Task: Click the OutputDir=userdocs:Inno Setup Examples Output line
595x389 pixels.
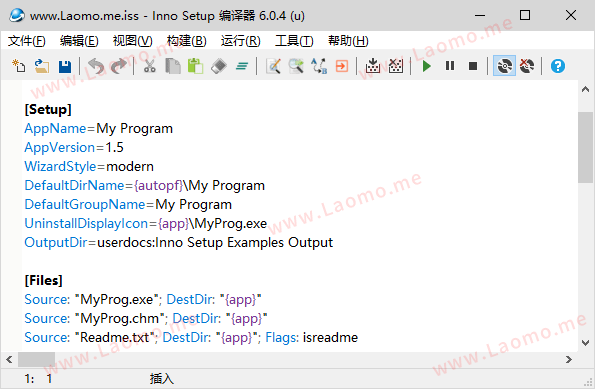Action: coord(179,242)
